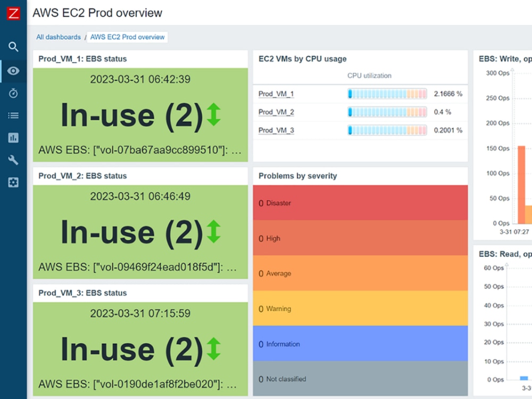Open the Configuration wrench icon
The height and width of the screenshot is (399, 532).
coord(13,160)
